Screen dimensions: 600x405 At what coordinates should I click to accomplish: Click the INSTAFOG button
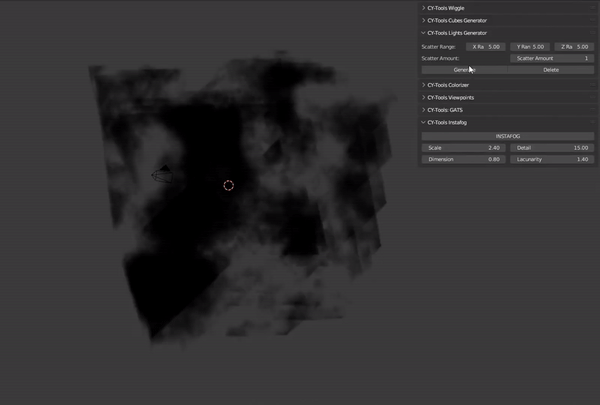click(x=508, y=135)
